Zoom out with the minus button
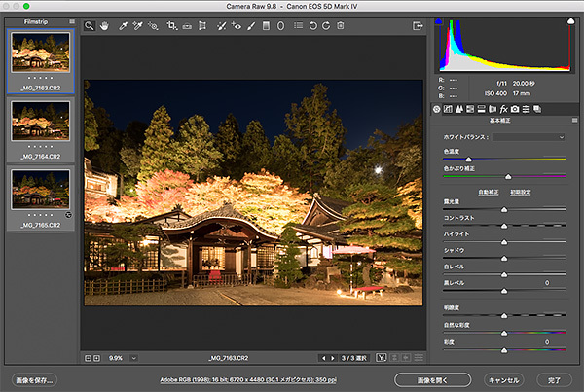Viewport: 584px width, 392px height. pyautogui.click(x=88, y=358)
